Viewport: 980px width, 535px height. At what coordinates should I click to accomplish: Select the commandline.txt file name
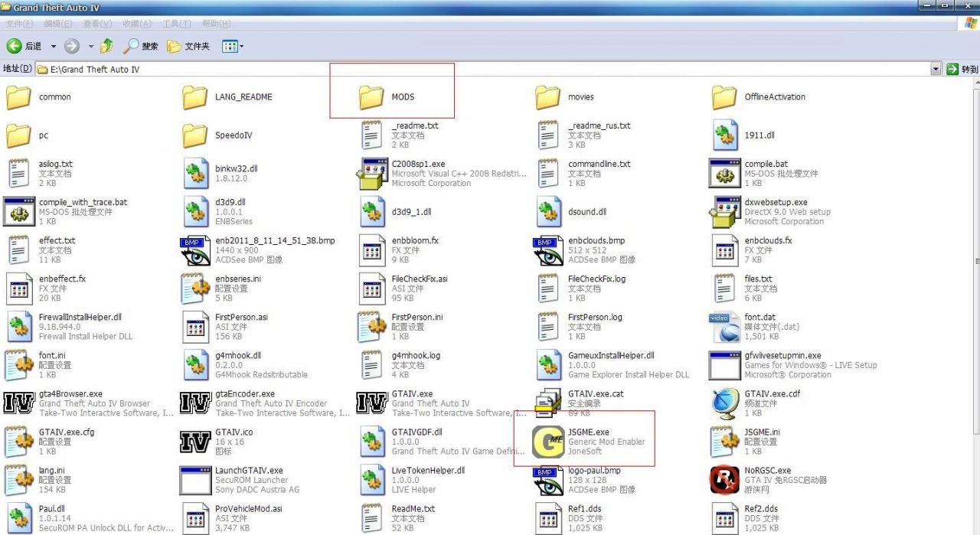599,164
